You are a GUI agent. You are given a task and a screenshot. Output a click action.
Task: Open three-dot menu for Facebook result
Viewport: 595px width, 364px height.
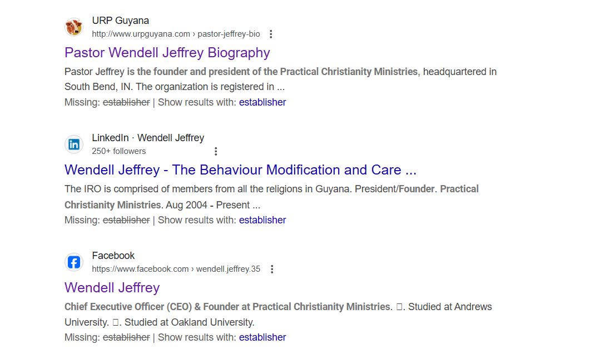(271, 269)
